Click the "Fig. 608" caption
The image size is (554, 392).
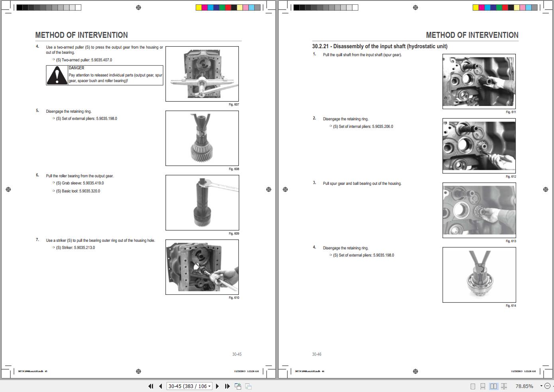click(234, 169)
